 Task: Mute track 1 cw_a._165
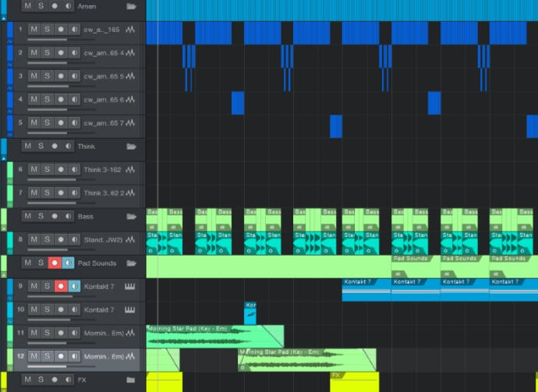point(34,29)
